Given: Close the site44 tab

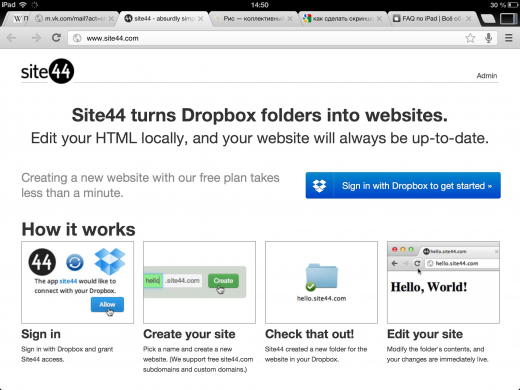Looking at the screenshot, I should 200,19.
